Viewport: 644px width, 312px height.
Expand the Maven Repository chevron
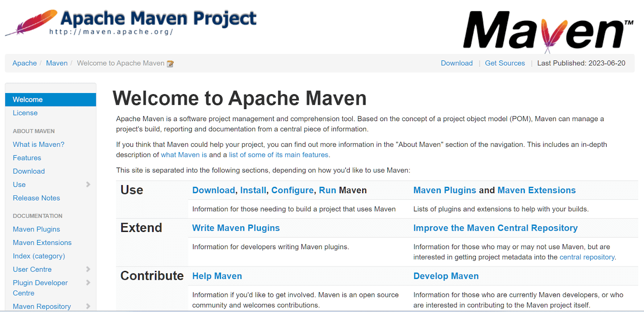point(88,306)
